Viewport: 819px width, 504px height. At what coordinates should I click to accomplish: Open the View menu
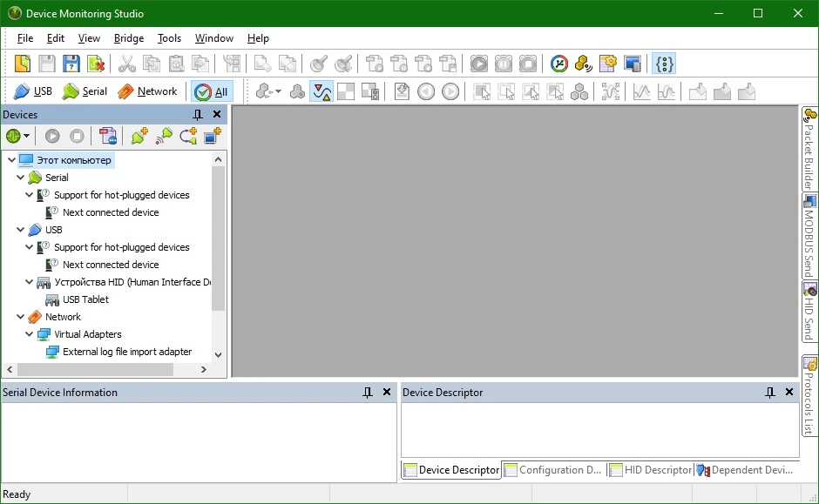pyautogui.click(x=89, y=38)
